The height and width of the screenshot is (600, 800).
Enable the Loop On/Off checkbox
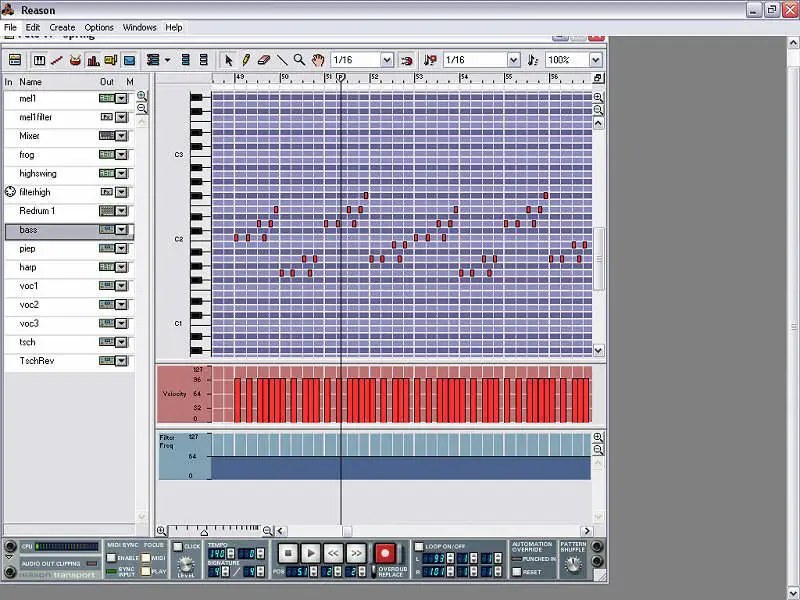[x=419, y=546]
